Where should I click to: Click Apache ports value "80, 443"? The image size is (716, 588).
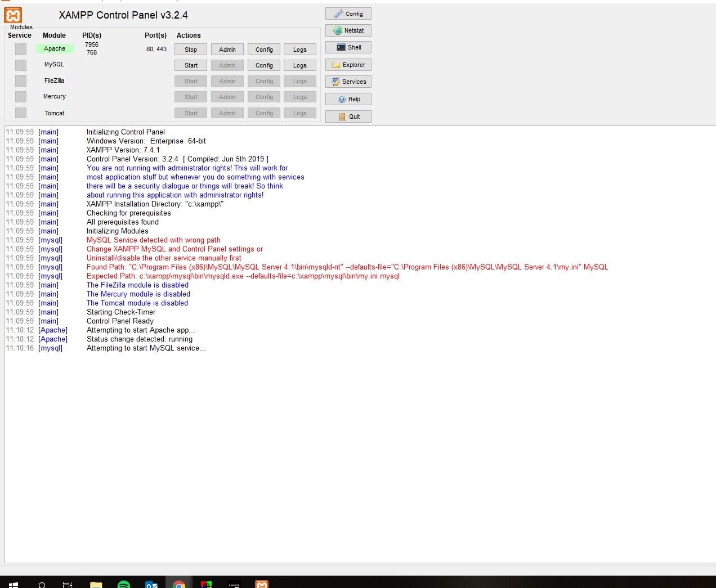click(x=156, y=49)
